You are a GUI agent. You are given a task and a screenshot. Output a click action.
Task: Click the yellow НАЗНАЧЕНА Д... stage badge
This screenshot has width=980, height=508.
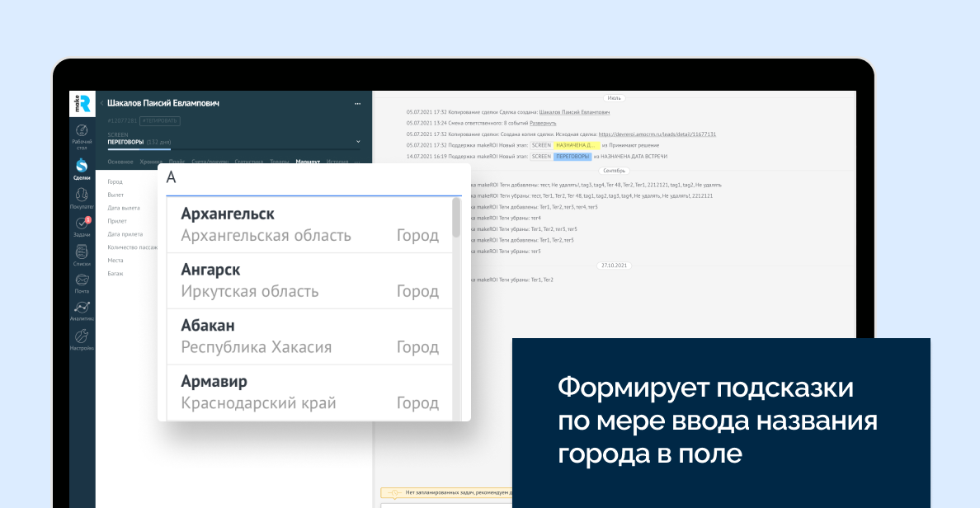pyautogui.click(x=577, y=146)
